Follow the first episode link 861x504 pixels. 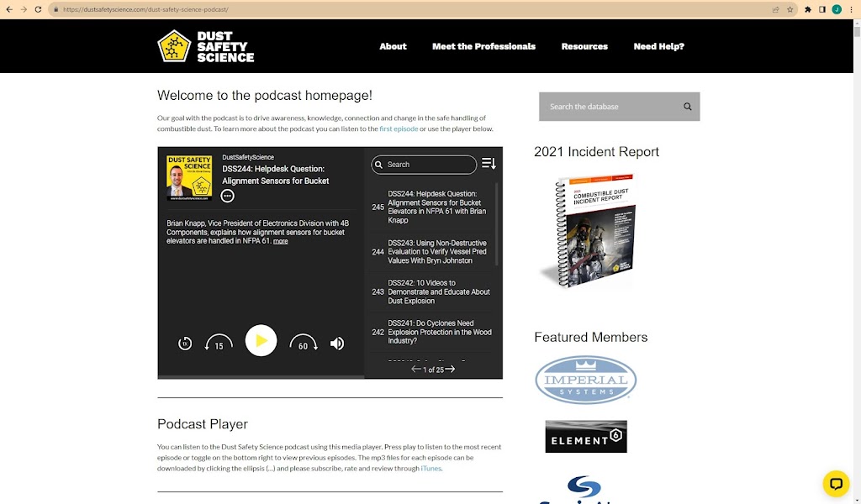pyautogui.click(x=399, y=129)
